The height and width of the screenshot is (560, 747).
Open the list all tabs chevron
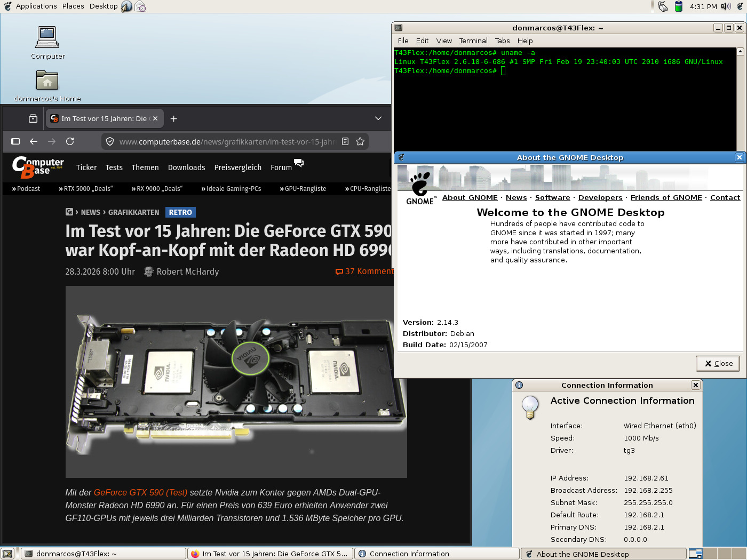[378, 118]
